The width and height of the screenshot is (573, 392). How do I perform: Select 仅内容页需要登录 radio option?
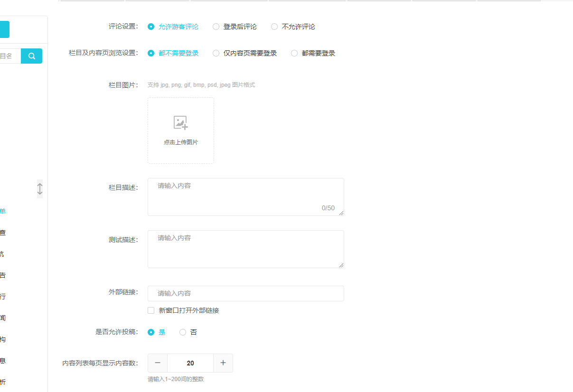tap(216, 54)
